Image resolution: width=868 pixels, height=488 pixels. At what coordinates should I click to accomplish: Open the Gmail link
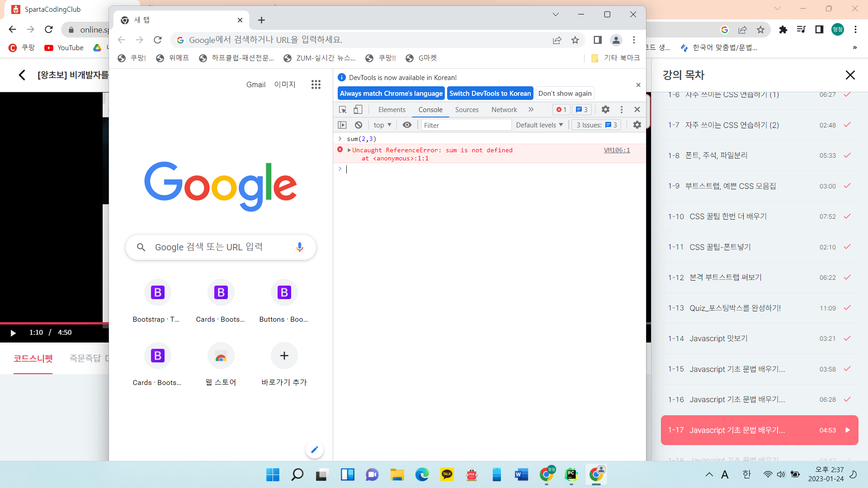point(255,84)
